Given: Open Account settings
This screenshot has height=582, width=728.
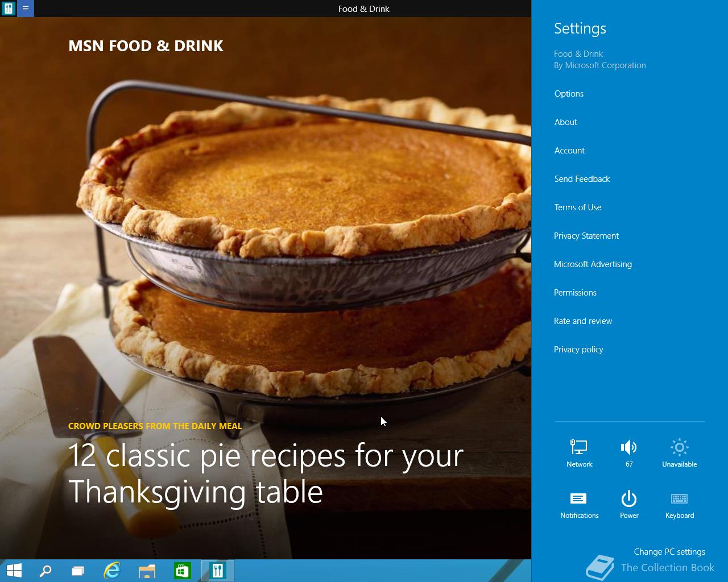Looking at the screenshot, I should click(569, 151).
